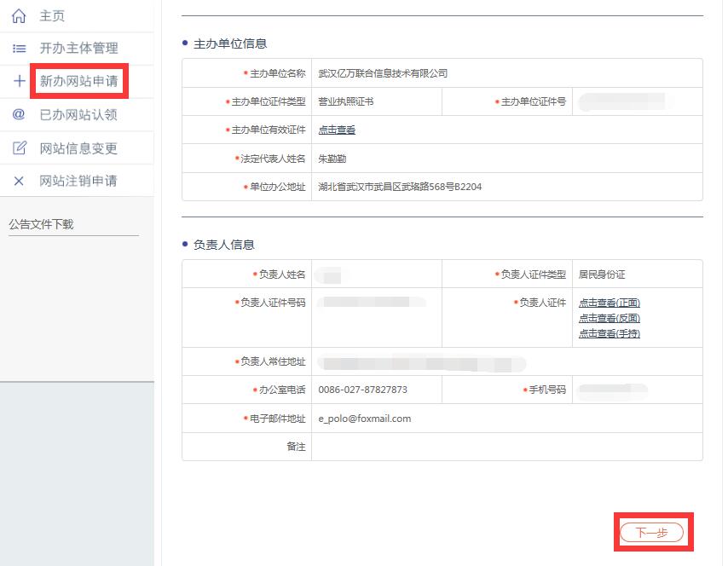
Task: Click the edit pencil icon beside 网站信息变更
Action: (19, 148)
